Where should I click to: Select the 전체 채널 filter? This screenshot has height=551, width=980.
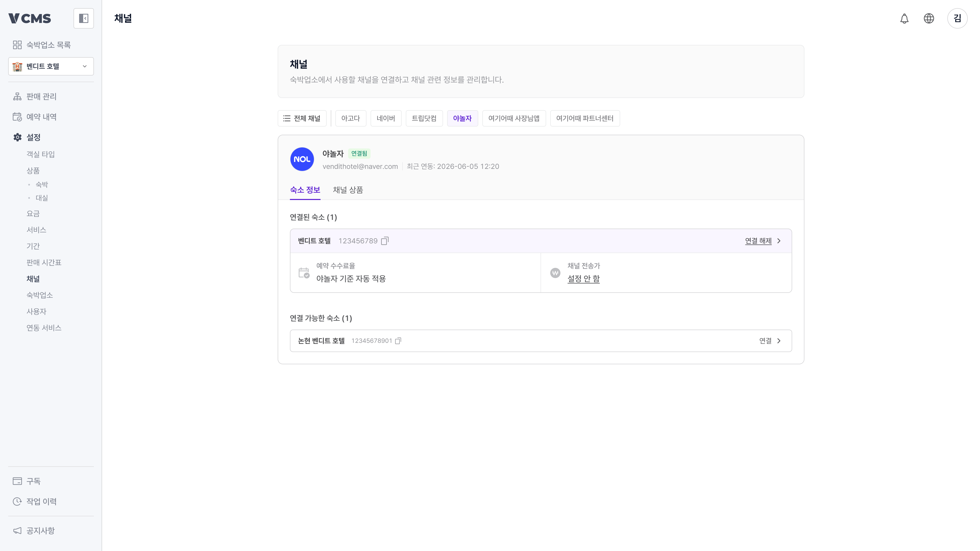302,118
